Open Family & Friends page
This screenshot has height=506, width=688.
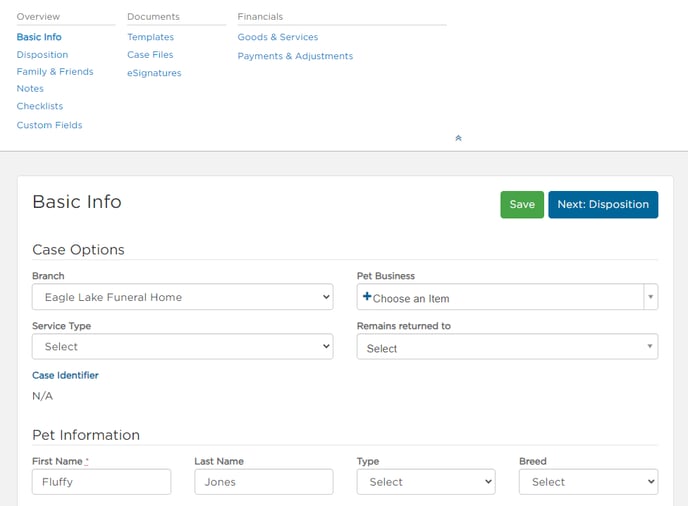coord(55,72)
